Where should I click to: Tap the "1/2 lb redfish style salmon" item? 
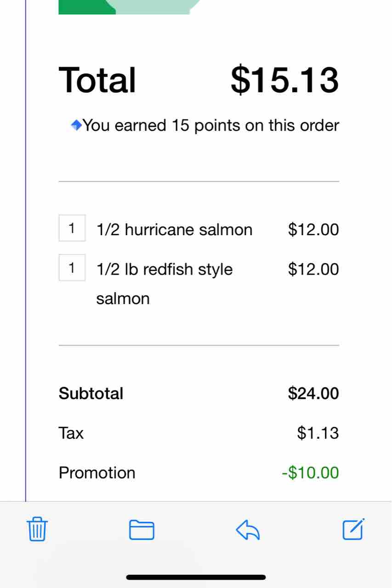click(164, 283)
